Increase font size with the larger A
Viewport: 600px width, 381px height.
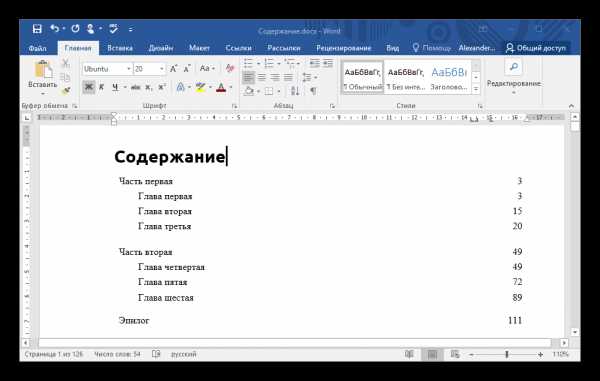tap(173, 69)
